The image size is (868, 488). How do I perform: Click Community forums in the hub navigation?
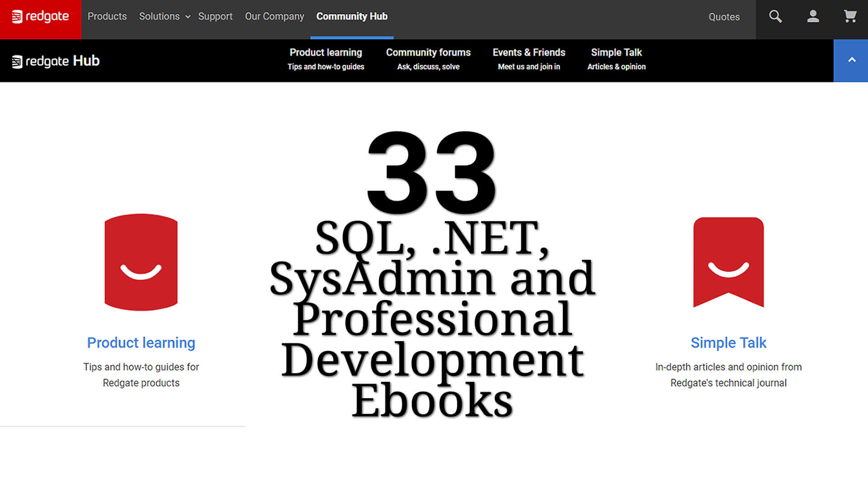pos(428,52)
